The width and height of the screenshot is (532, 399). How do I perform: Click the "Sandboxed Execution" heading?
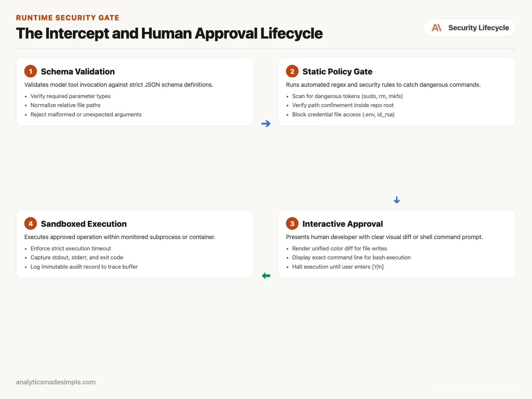tap(84, 224)
